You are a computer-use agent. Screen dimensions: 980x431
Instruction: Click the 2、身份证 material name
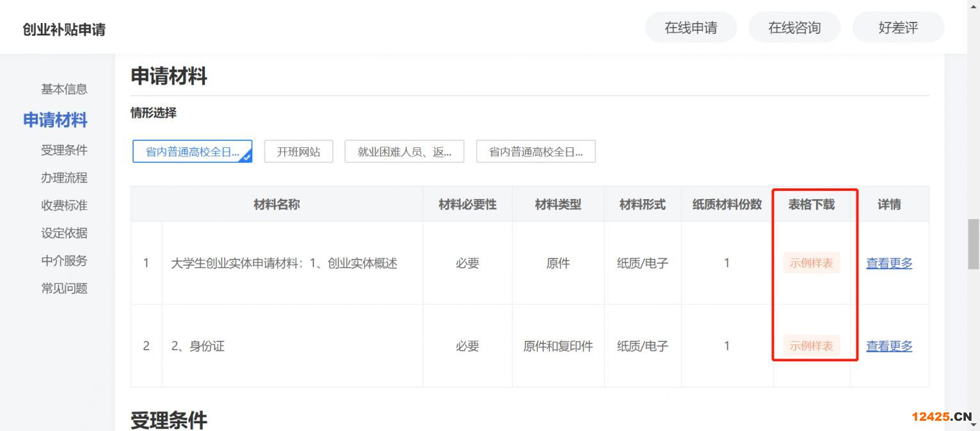(x=198, y=346)
